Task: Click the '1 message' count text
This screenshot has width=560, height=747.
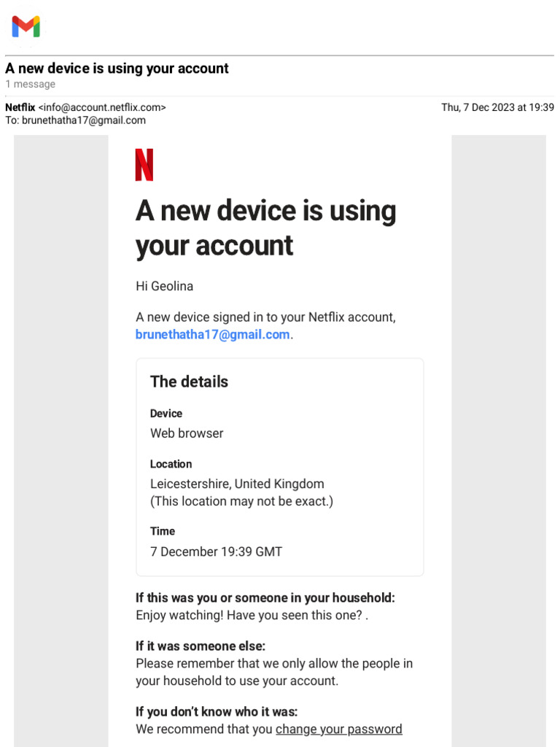Action: click(x=30, y=84)
